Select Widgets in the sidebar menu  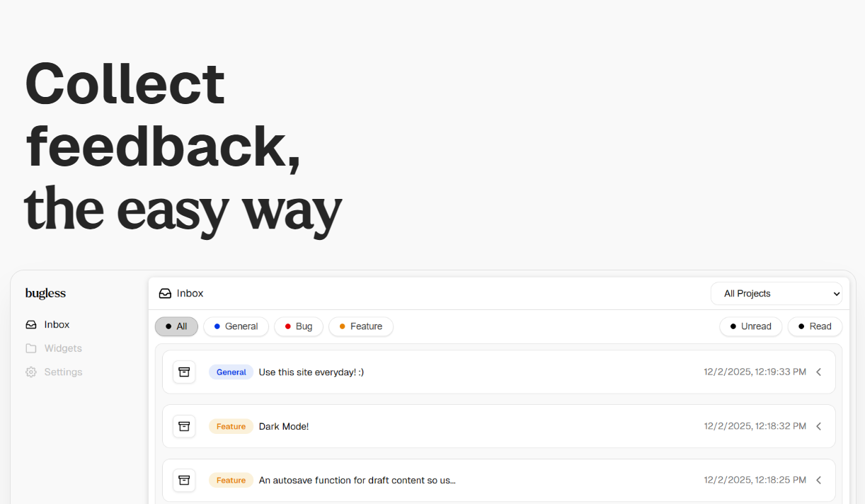point(63,348)
